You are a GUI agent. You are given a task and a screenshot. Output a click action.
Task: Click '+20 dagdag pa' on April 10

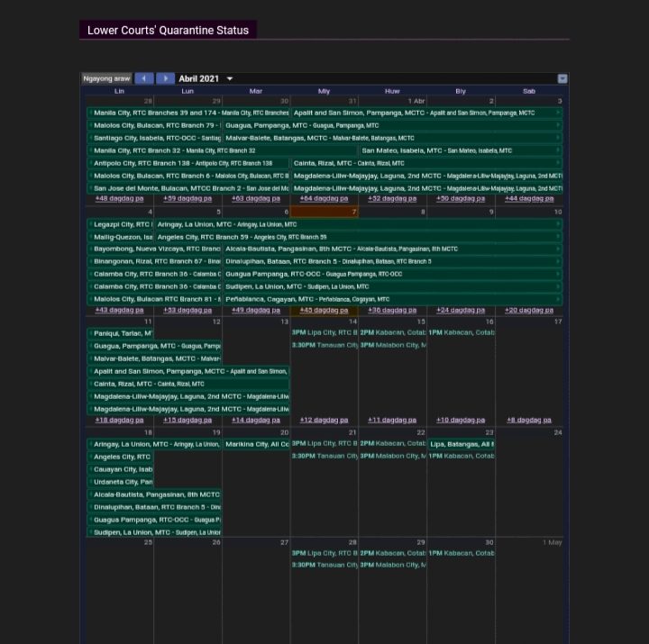[528, 310]
